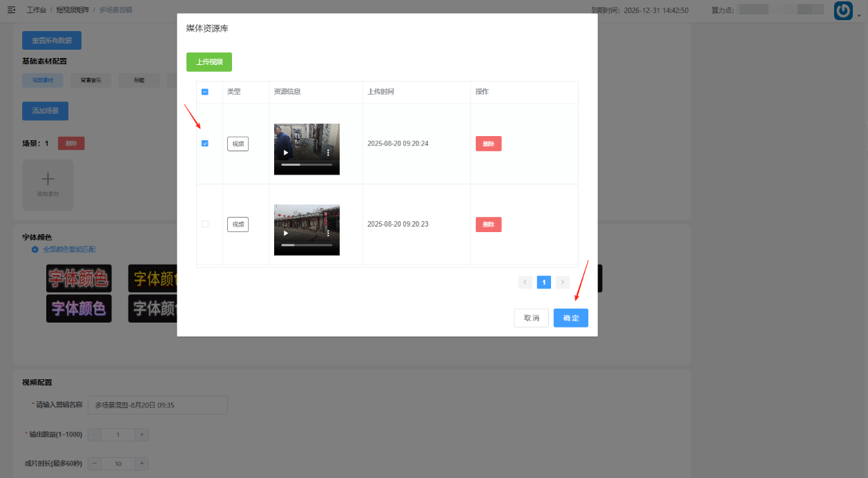Open more options on first video player
The image size is (868, 478).
(x=328, y=153)
